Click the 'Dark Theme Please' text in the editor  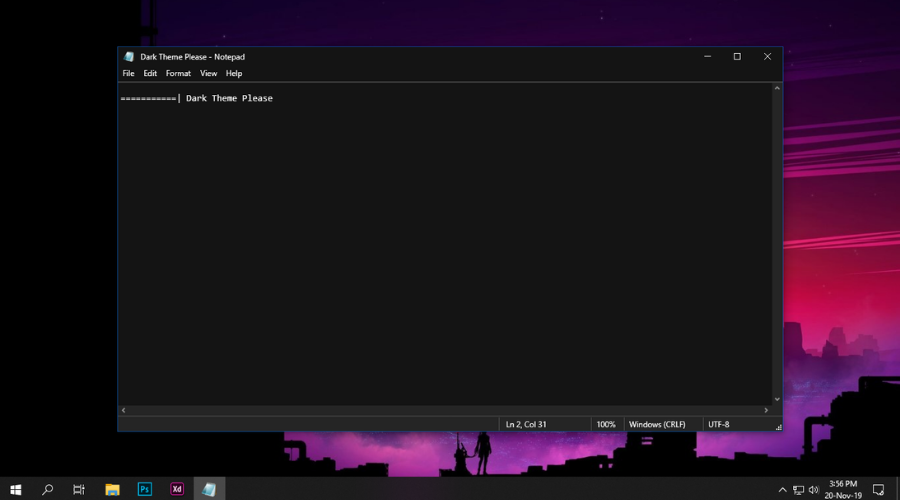(229, 98)
